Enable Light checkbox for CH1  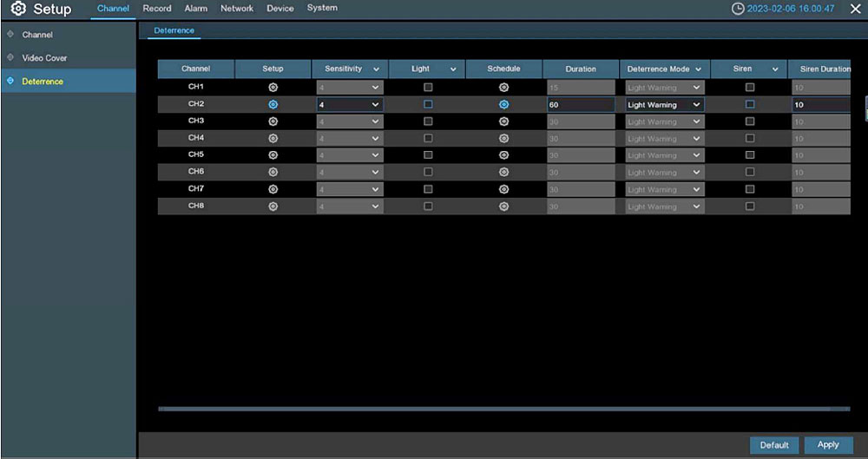(x=428, y=88)
